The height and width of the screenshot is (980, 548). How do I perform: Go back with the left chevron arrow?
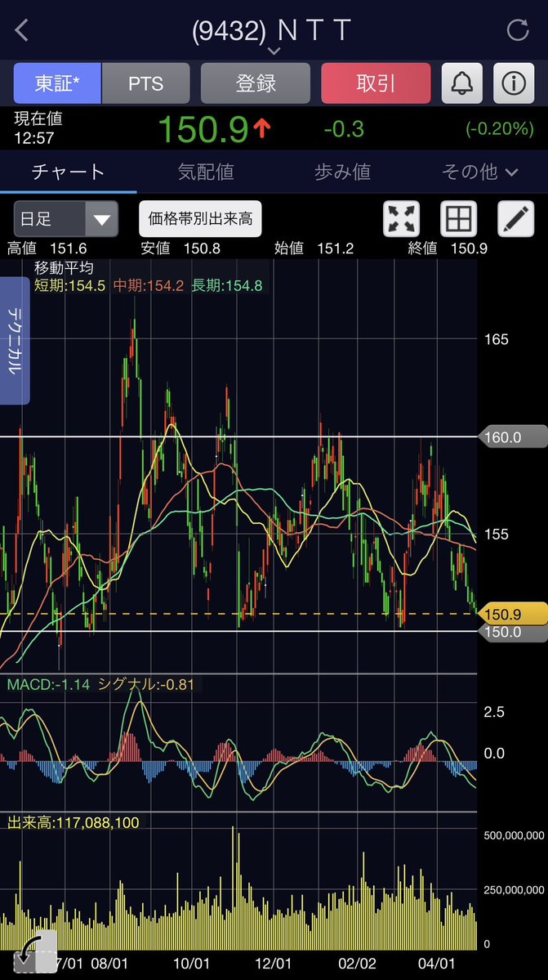pos(22,30)
